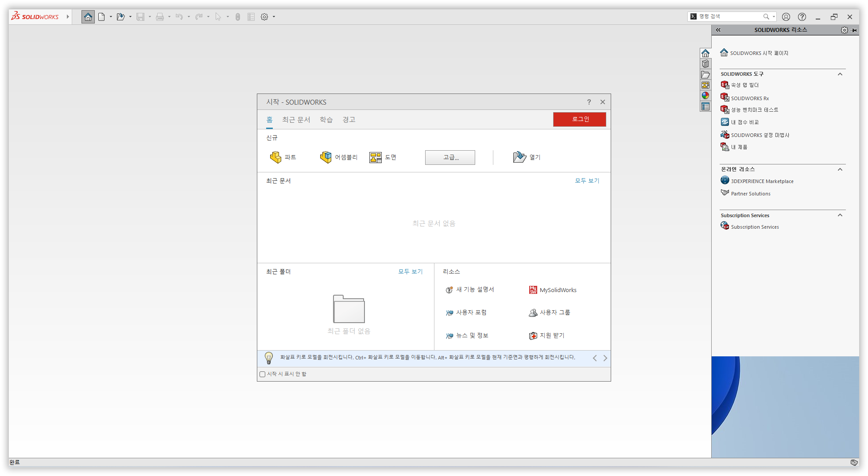
Task: Open 지원 받기 resource
Action: click(x=546, y=336)
